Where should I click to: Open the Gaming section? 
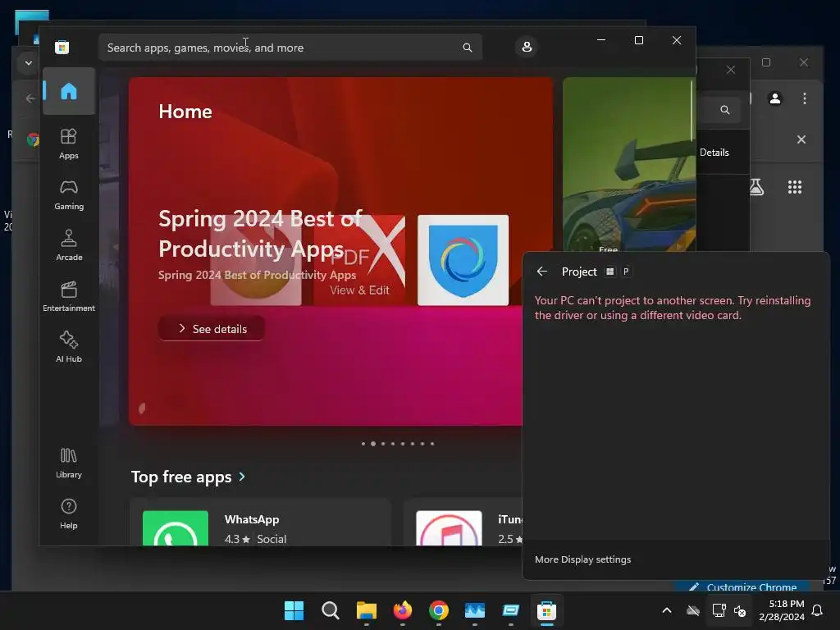coord(69,194)
